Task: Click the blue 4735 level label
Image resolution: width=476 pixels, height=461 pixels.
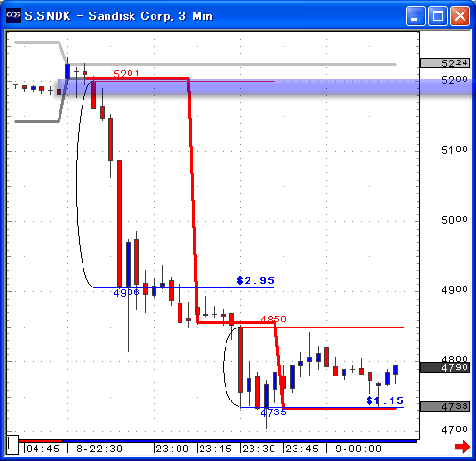Action: pos(274,412)
